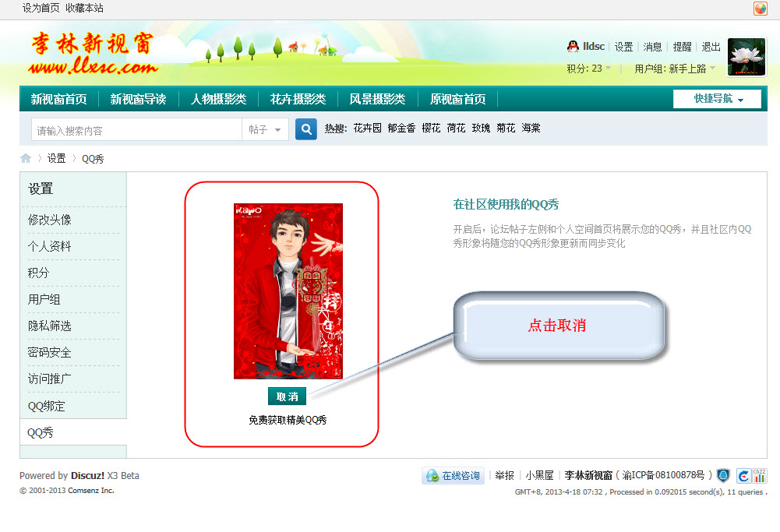Expand the 用户组: 新手上路 dropdown
Screen dimensions: 780x532
[675, 69]
